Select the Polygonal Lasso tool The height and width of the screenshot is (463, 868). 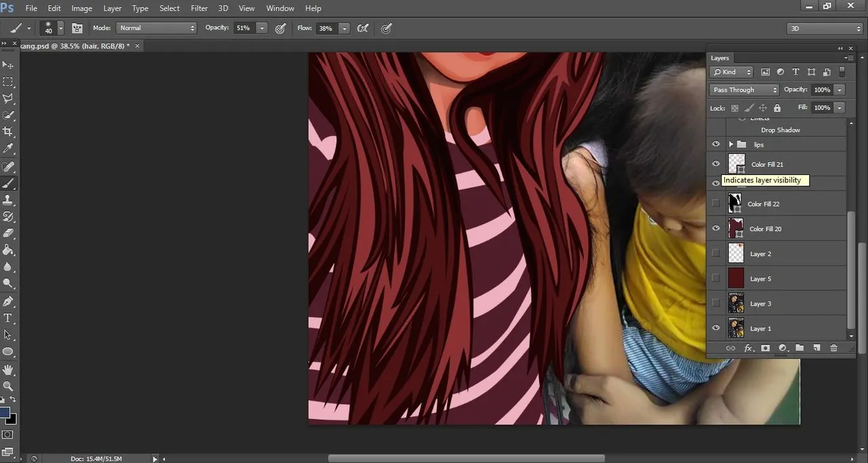pos(8,99)
